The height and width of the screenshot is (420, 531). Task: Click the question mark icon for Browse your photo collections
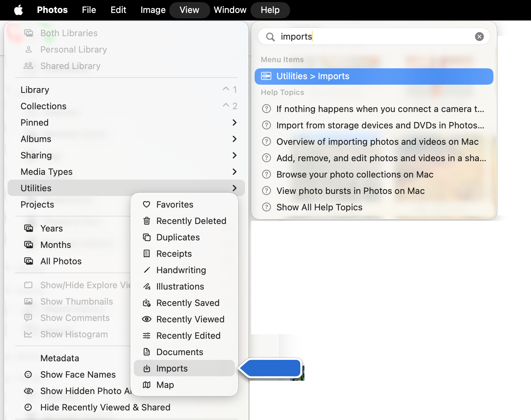(266, 174)
